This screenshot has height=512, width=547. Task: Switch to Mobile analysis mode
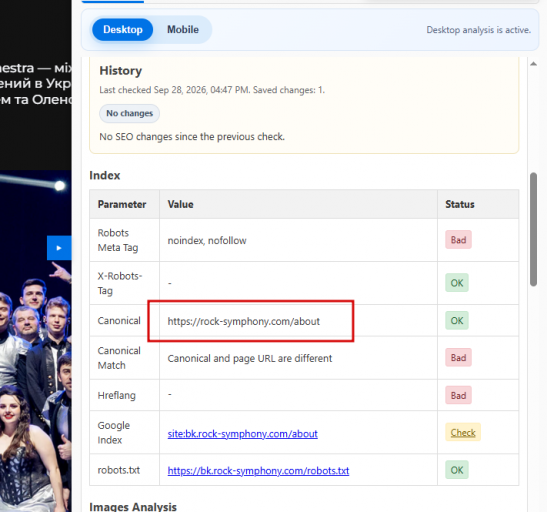click(183, 30)
